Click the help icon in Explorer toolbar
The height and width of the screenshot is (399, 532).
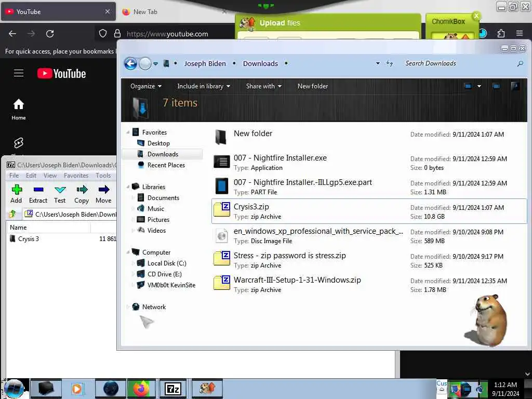click(515, 86)
